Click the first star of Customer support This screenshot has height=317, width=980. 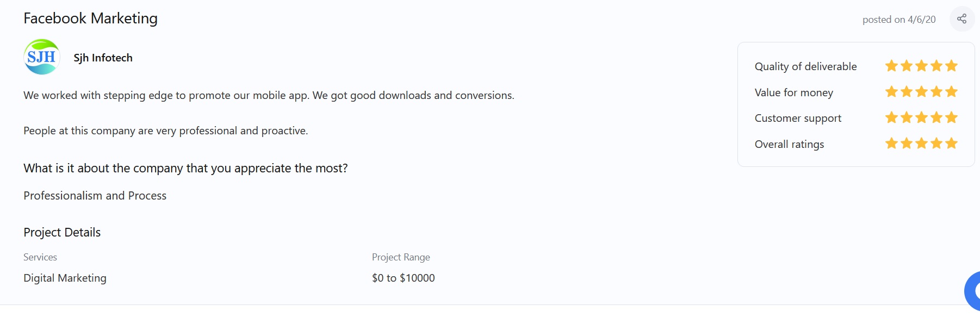click(x=891, y=117)
